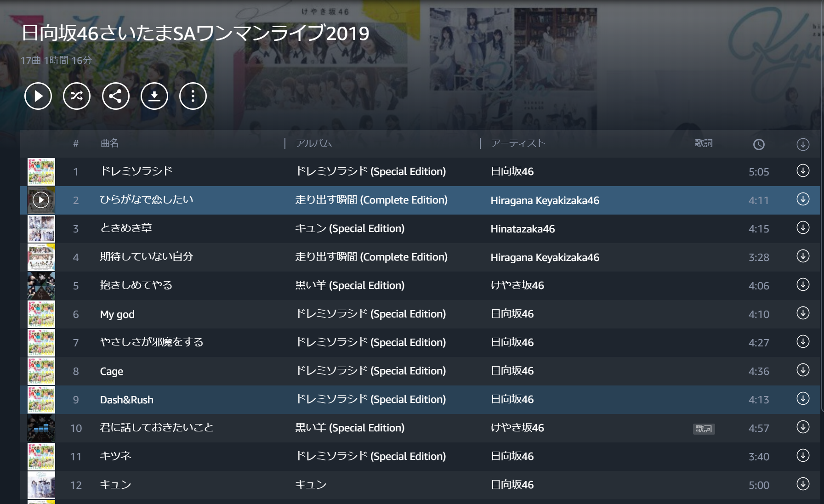Download track ドレミソラシド in row 1

click(803, 170)
